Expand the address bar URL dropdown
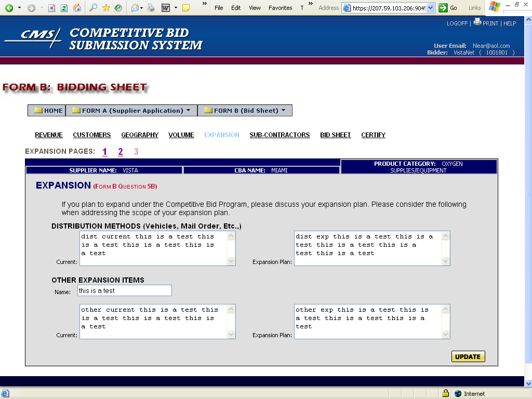532x399 pixels. pyautogui.click(x=430, y=8)
